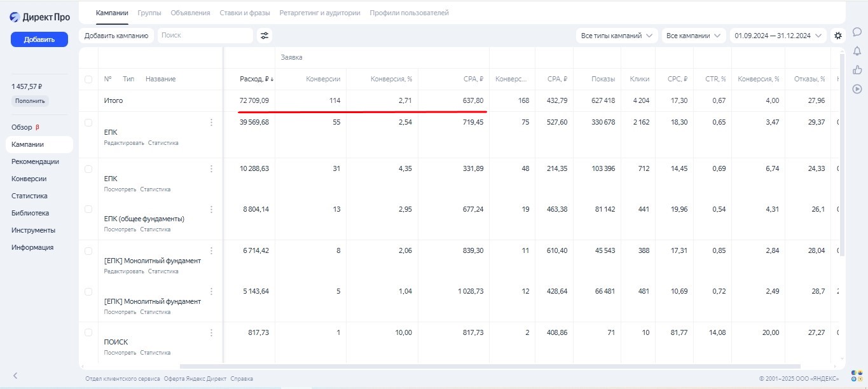
Task: Click the thumbs up feedback icon
Action: click(x=857, y=70)
